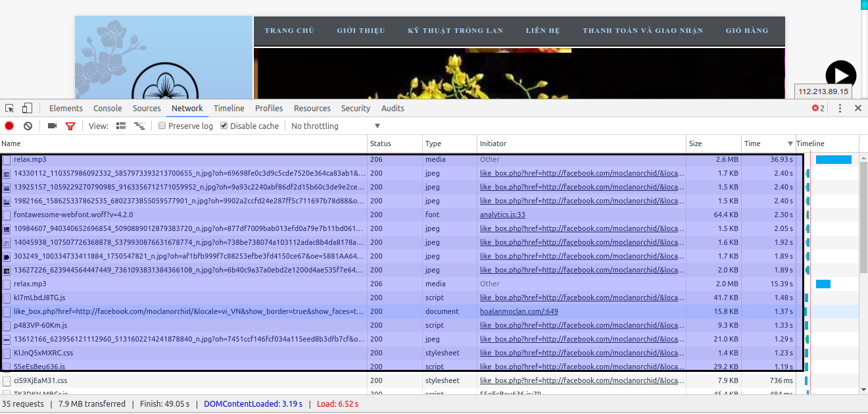Click the 15.39 s timeline bar
This screenshot has height=414, width=868.
point(823,284)
